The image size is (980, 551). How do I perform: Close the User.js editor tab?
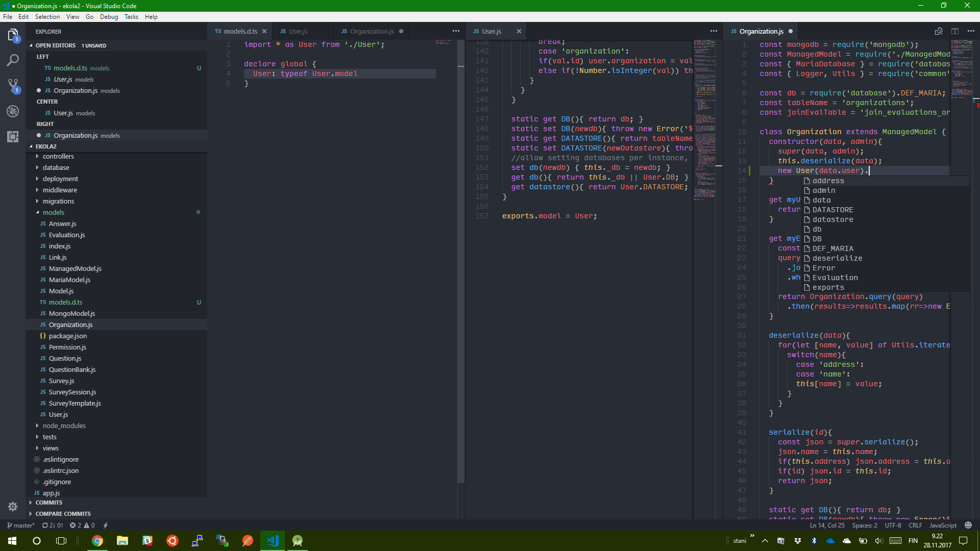point(519,31)
